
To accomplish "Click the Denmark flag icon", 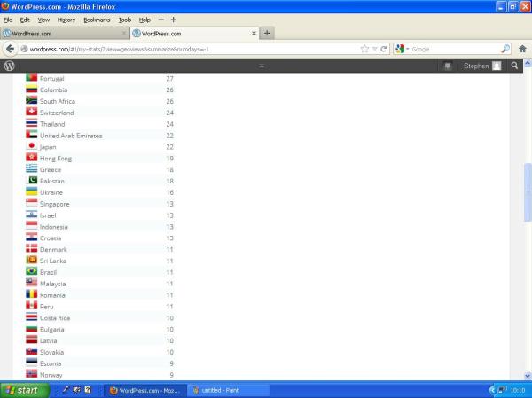I will (32, 249).
